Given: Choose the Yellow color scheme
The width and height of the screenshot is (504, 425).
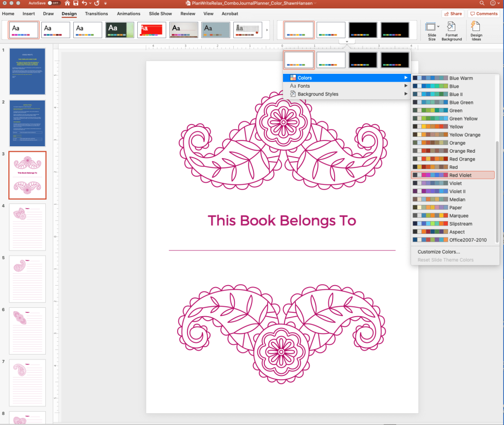Looking at the screenshot, I should tap(453, 127).
